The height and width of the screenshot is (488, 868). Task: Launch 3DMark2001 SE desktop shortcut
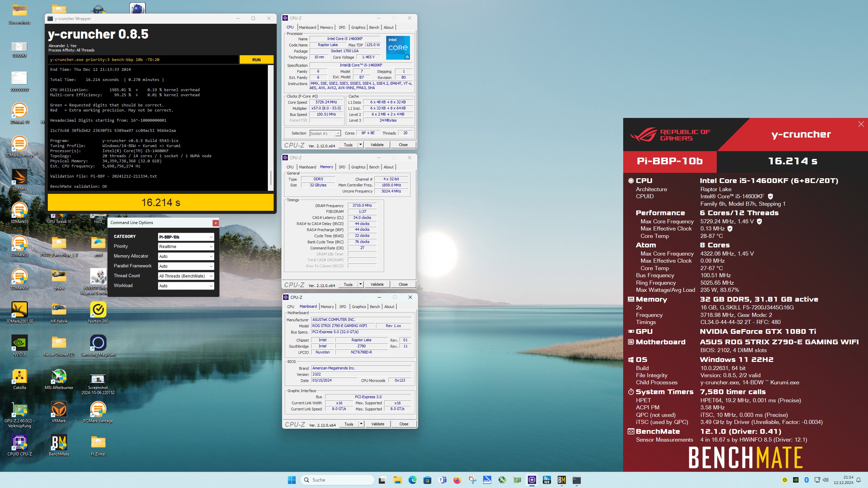(x=20, y=312)
